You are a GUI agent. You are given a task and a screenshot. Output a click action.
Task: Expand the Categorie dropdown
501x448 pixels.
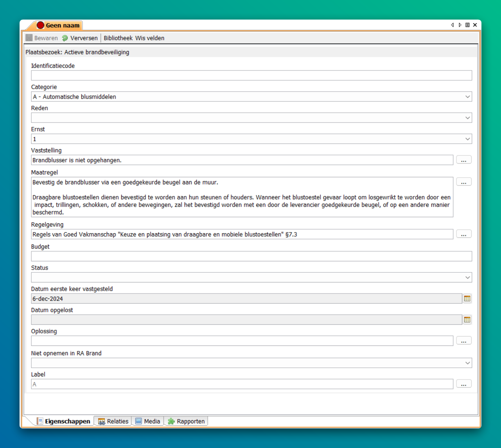pos(467,97)
